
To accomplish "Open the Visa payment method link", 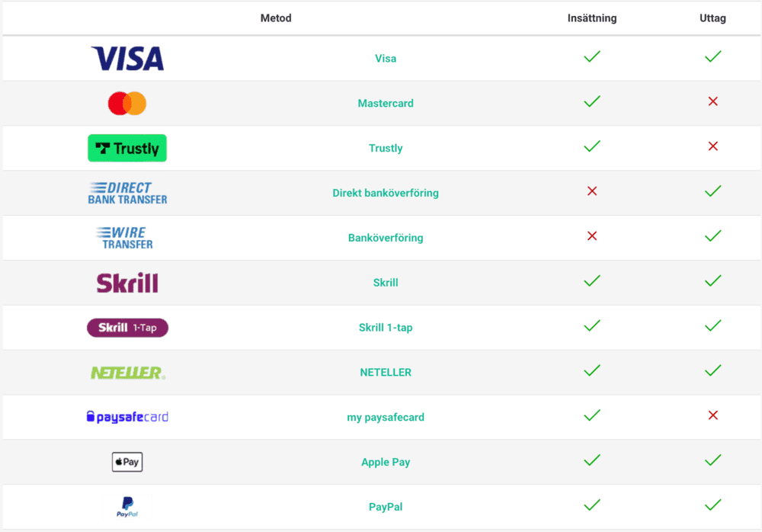I will [386, 59].
